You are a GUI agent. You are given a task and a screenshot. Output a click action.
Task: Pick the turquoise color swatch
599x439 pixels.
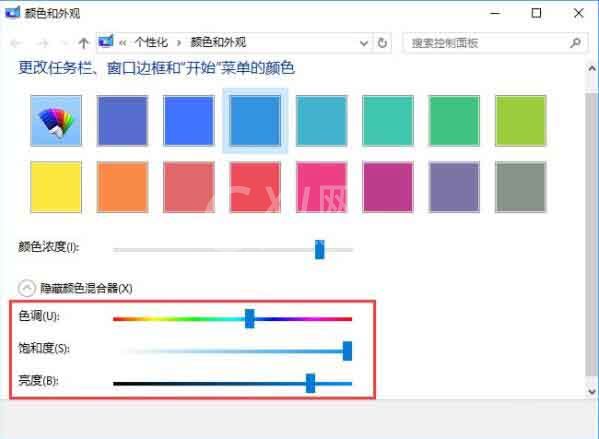pos(388,121)
